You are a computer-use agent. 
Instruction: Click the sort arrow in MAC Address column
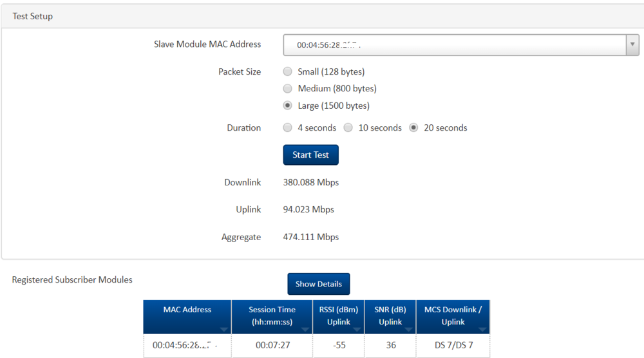[x=223, y=330]
